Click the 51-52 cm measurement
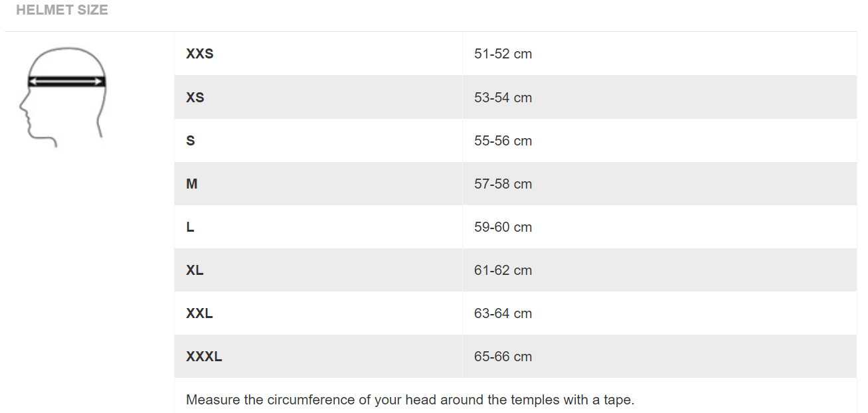 (x=503, y=54)
